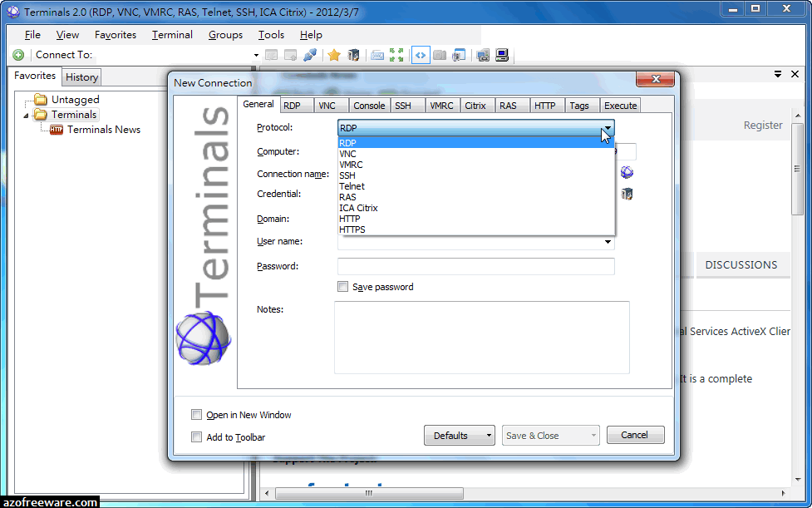Viewport: 812px width, 508px height.
Task: Click the networked computers toolbar icon
Action: [483, 55]
